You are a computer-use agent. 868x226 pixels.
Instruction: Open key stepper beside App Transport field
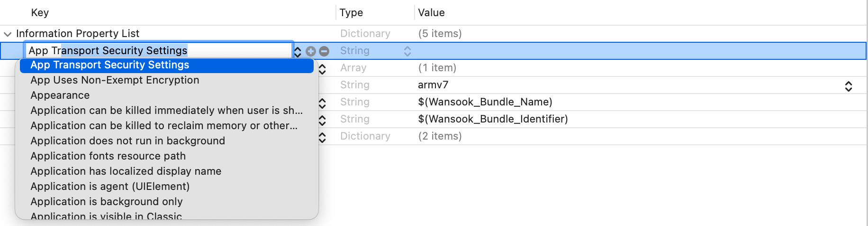pos(298,51)
